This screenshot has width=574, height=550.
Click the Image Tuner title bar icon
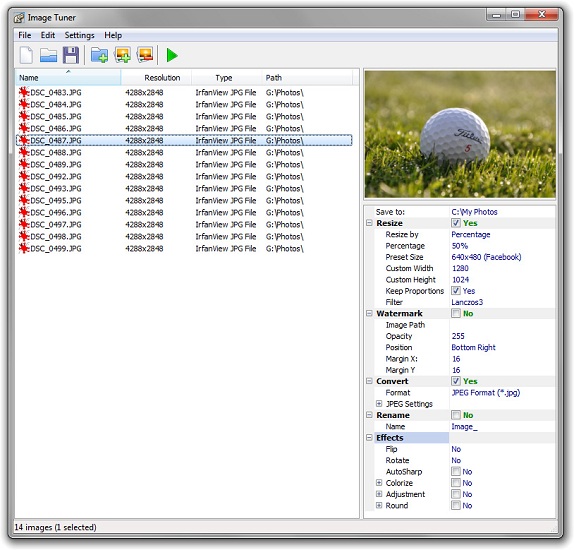click(x=19, y=18)
